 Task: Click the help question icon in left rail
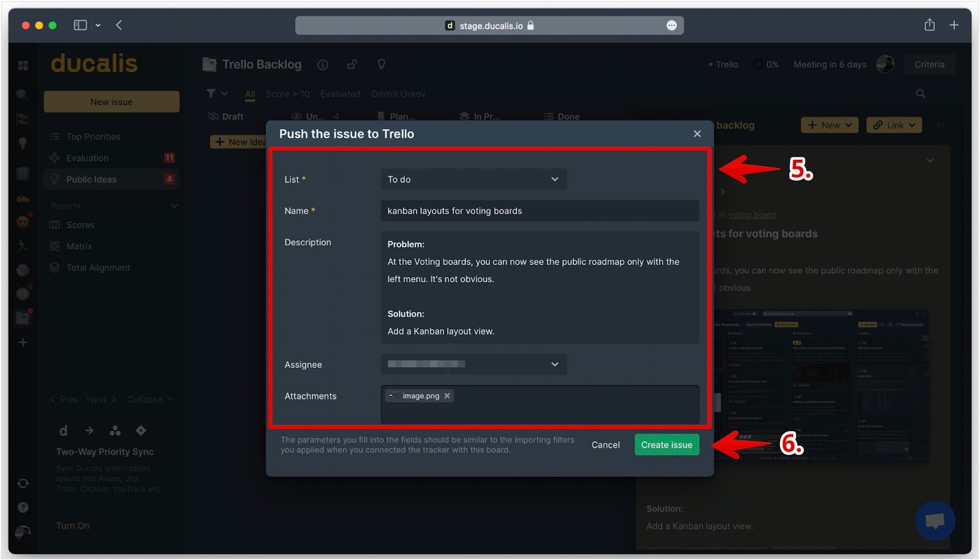23,507
